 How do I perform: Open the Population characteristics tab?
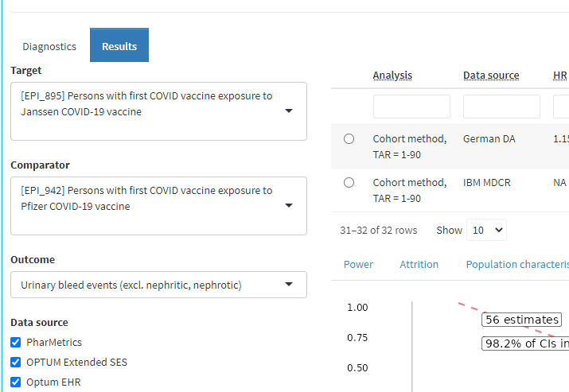pos(517,264)
